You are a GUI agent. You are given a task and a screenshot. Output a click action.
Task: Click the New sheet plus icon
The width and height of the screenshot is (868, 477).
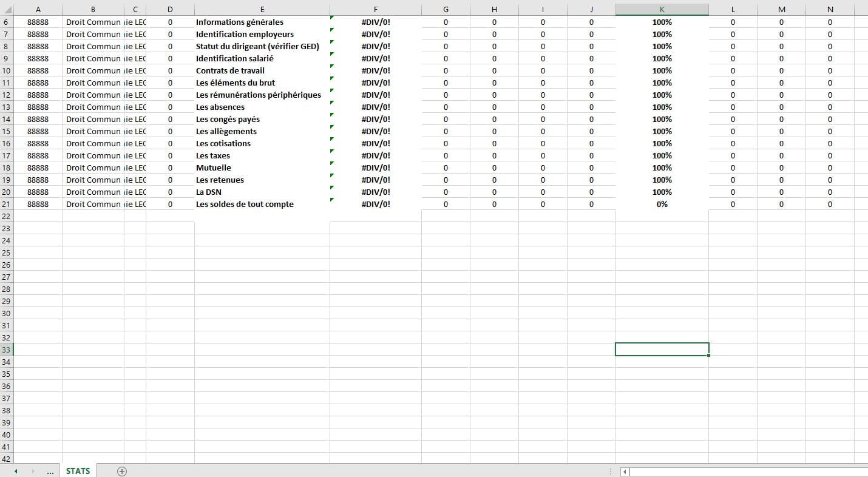point(122,472)
